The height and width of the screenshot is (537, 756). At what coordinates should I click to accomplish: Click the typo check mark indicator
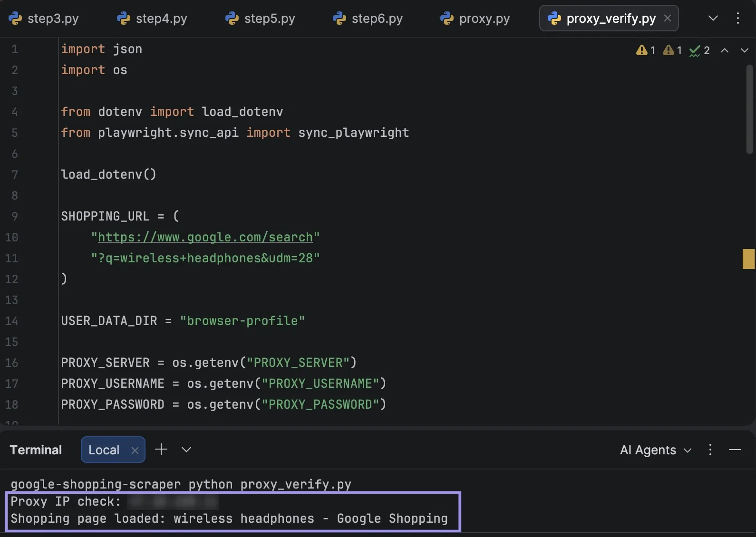click(695, 50)
